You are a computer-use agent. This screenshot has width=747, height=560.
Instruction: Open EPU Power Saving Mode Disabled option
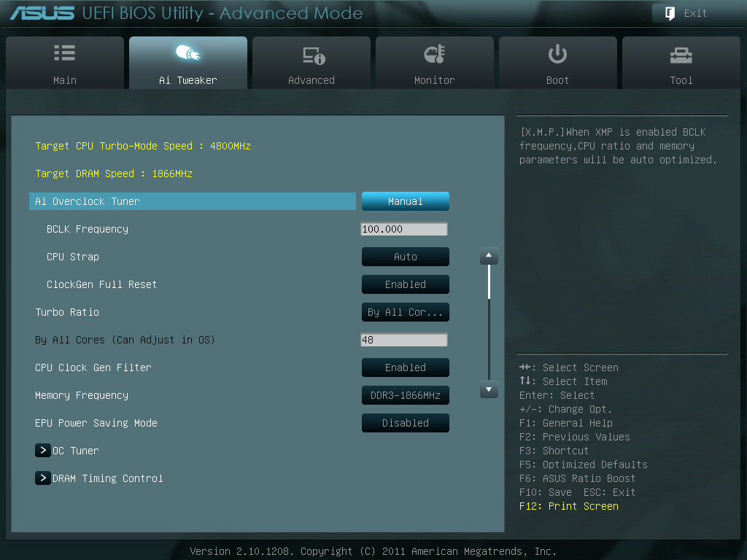click(x=406, y=423)
